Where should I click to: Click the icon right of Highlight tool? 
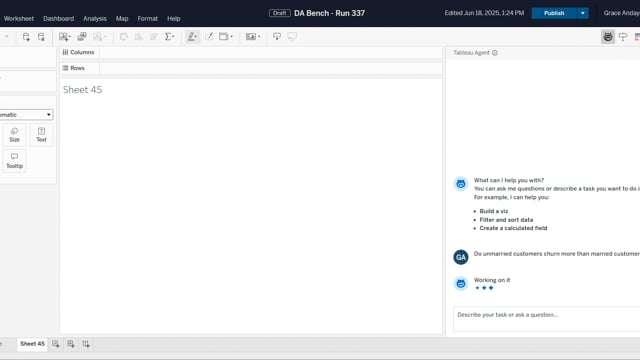click(x=209, y=37)
